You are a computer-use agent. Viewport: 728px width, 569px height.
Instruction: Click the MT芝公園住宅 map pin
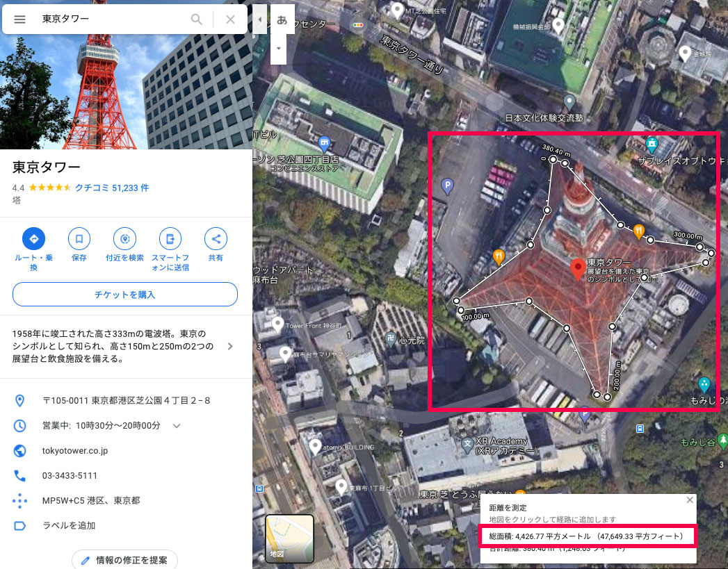(397, 10)
